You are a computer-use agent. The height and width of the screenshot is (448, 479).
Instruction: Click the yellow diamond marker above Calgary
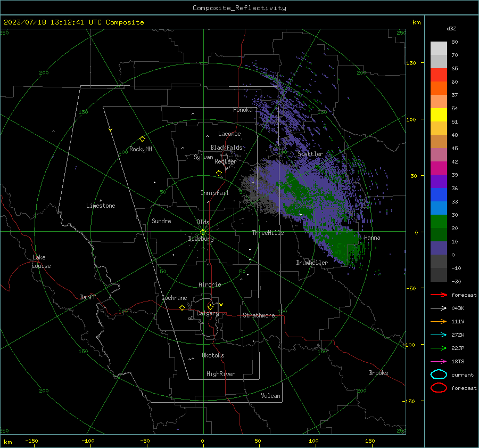click(210, 307)
